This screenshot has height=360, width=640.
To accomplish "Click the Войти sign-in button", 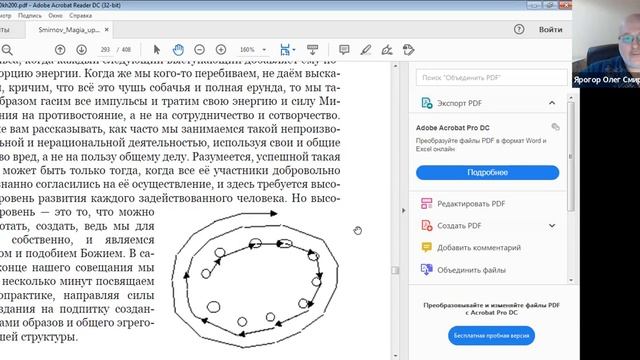I will pyautogui.click(x=550, y=29).
